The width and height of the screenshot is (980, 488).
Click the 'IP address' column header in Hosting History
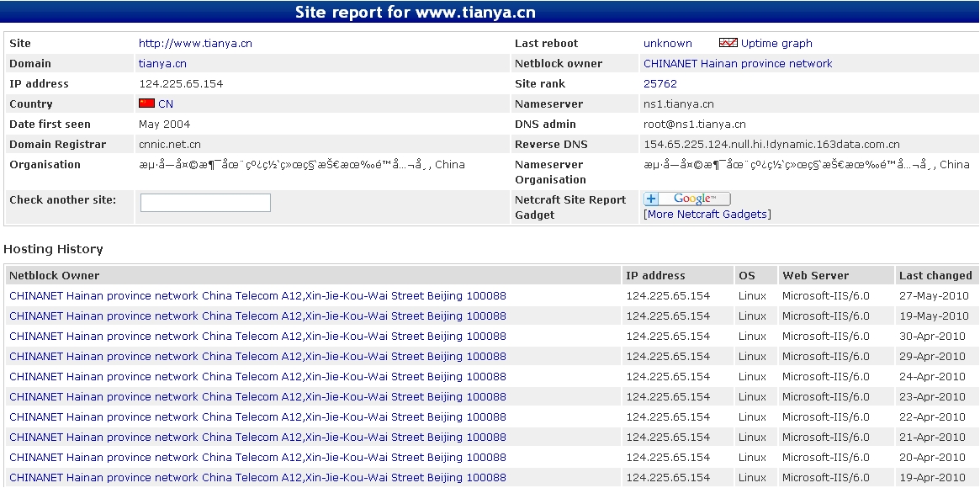(655, 276)
